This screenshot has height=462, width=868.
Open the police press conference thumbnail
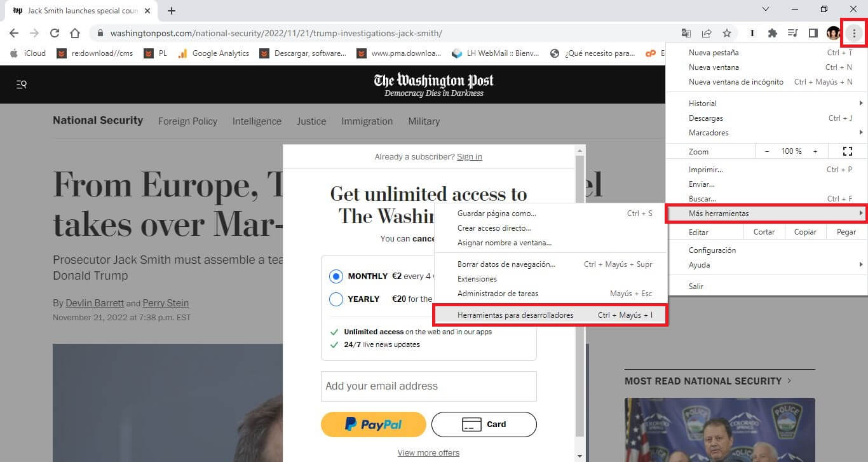pos(720,430)
